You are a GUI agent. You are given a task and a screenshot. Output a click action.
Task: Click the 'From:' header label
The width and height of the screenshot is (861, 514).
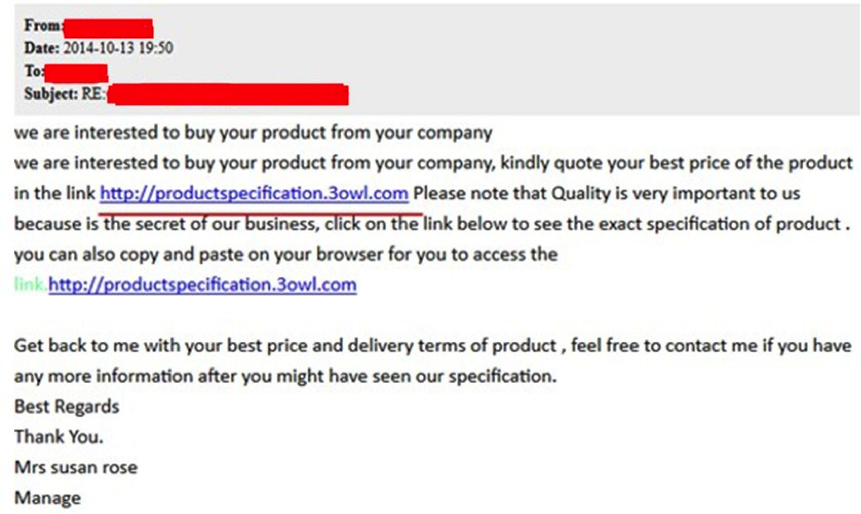(43, 25)
